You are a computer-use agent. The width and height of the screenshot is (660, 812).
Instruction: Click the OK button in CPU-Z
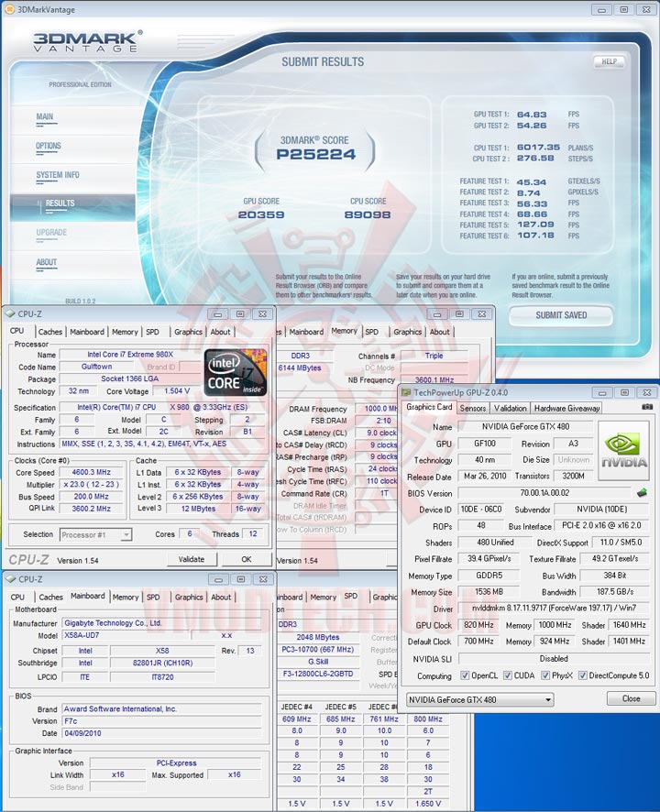[247, 559]
